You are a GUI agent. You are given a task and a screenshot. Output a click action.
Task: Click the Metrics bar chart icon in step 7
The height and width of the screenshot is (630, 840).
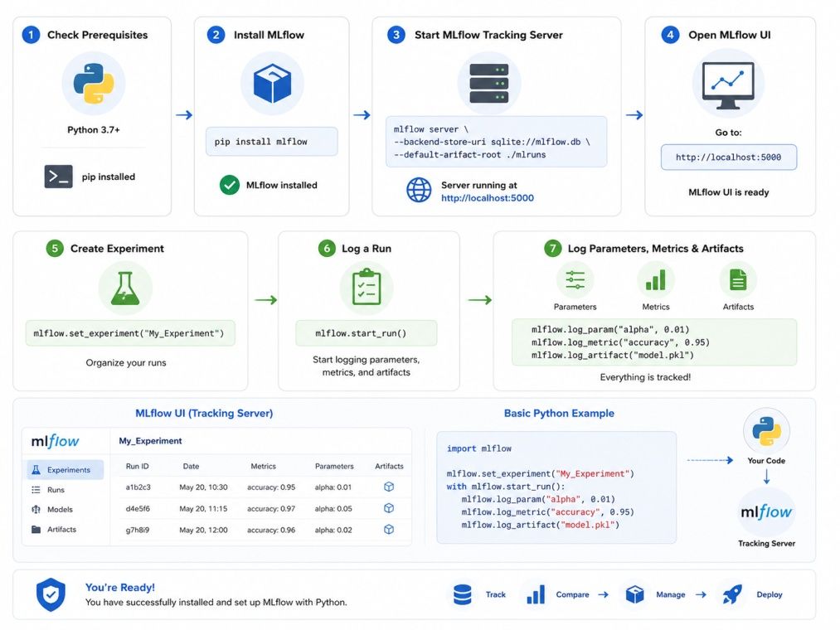point(656,279)
